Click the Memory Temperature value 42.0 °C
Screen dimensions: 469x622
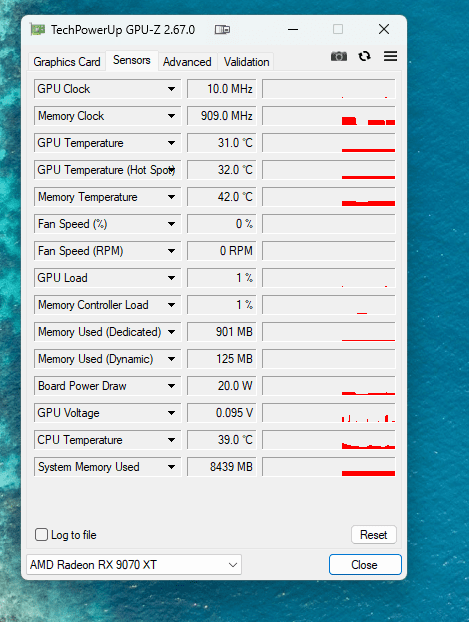222,197
